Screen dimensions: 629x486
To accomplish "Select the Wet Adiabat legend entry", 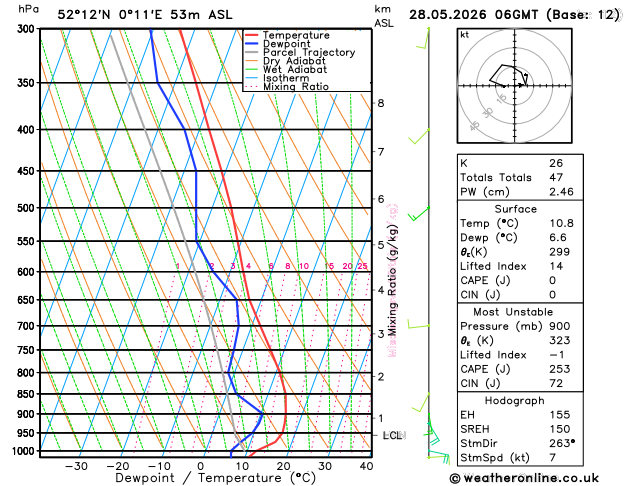I will tap(286, 69).
